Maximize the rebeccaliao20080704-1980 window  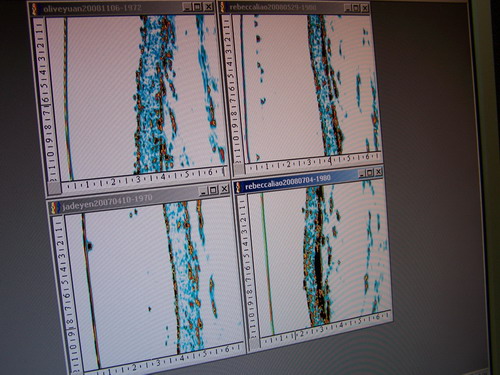pyautogui.click(x=370, y=173)
